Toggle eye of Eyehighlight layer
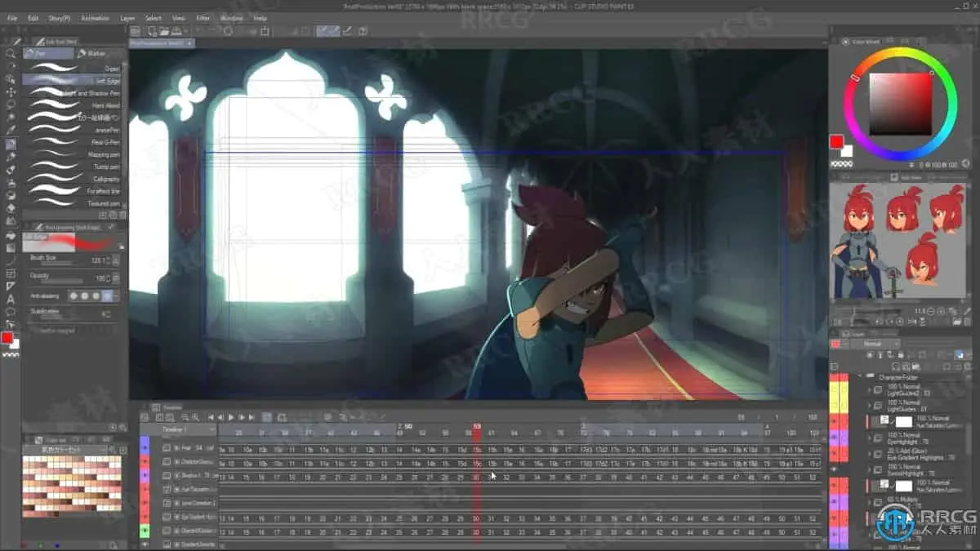The height and width of the screenshot is (551, 980). tap(835, 438)
